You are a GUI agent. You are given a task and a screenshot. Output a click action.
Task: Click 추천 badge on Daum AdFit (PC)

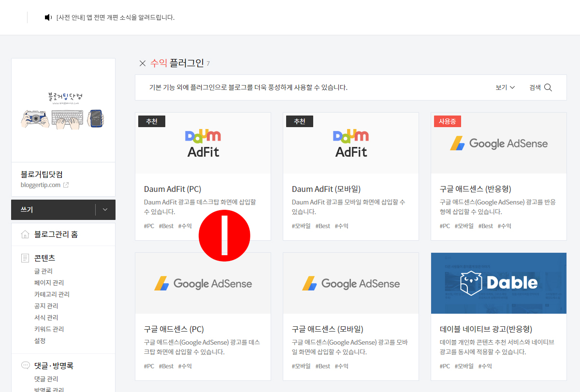click(152, 121)
